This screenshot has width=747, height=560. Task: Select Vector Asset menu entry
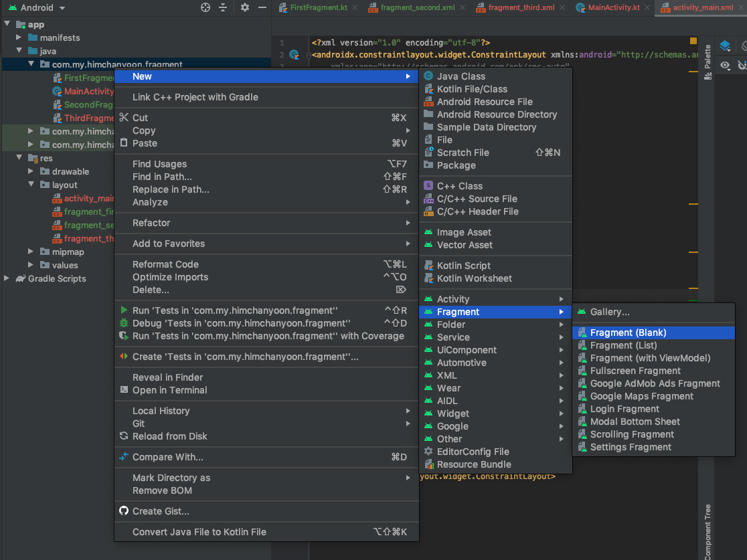tap(495, 245)
